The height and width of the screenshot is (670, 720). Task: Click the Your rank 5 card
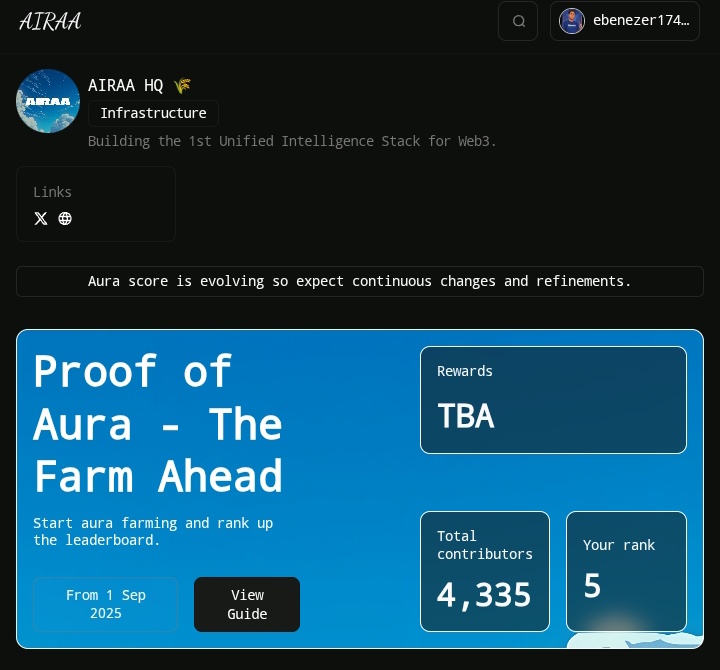(626, 571)
